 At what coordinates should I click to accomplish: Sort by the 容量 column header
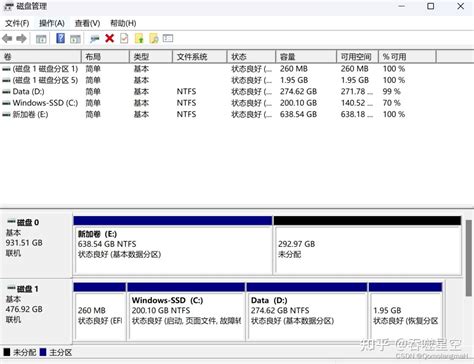coord(306,57)
